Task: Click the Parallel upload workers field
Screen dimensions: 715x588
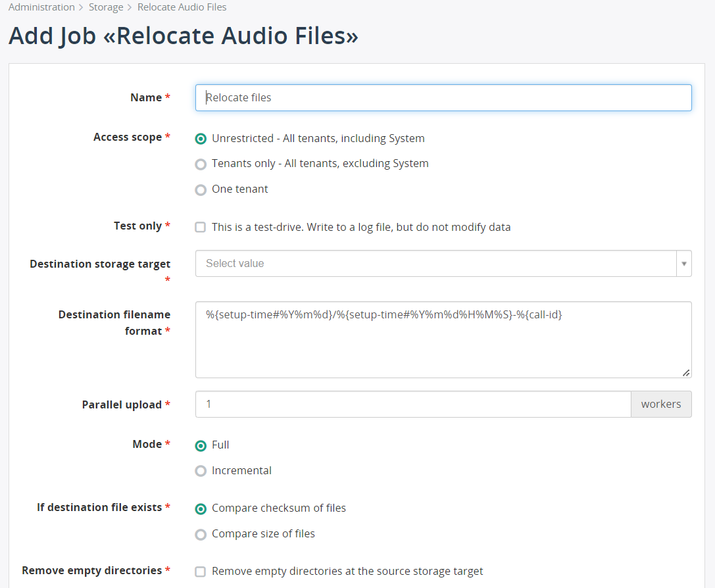Action: (x=413, y=404)
